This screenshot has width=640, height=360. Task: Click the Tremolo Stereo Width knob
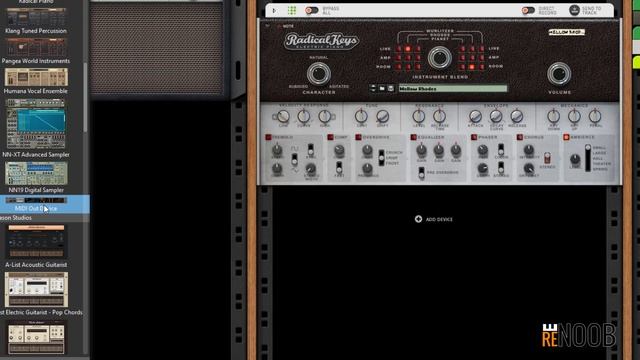pyautogui.click(x=311, y=169)
